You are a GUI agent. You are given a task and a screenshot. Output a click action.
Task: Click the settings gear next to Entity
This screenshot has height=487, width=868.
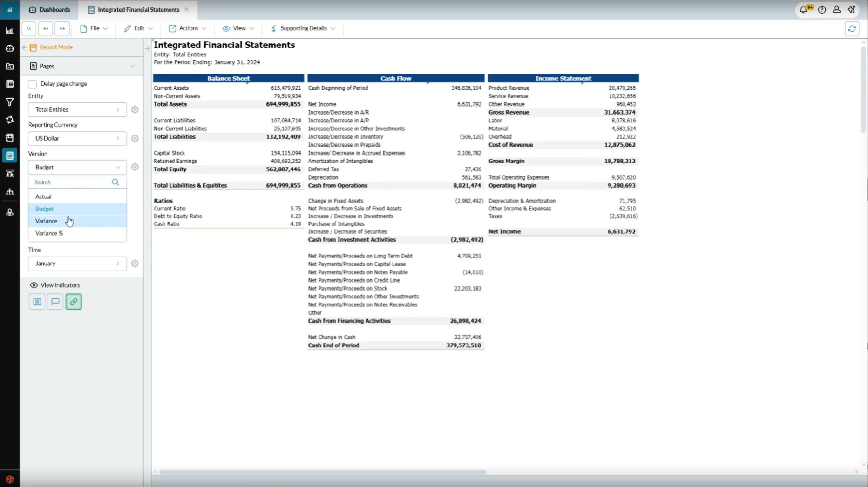click(135, 109)
